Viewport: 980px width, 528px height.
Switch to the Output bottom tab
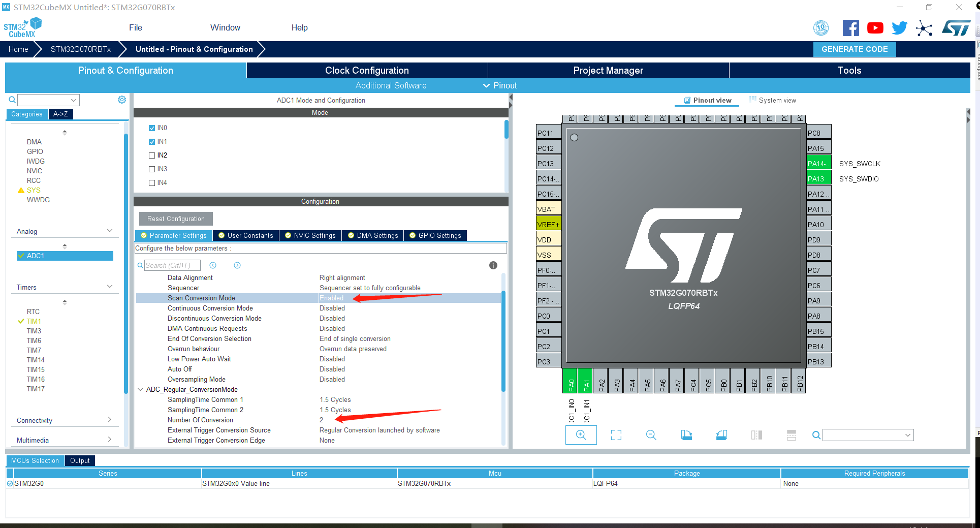[x=80, y=460]
